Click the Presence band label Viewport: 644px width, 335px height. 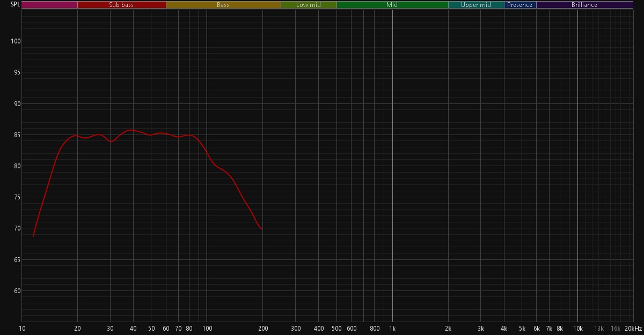(520, 5)
